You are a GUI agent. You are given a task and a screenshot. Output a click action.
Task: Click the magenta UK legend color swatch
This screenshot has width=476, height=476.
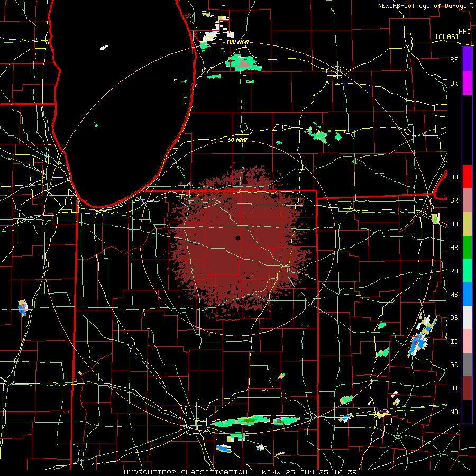467,83
